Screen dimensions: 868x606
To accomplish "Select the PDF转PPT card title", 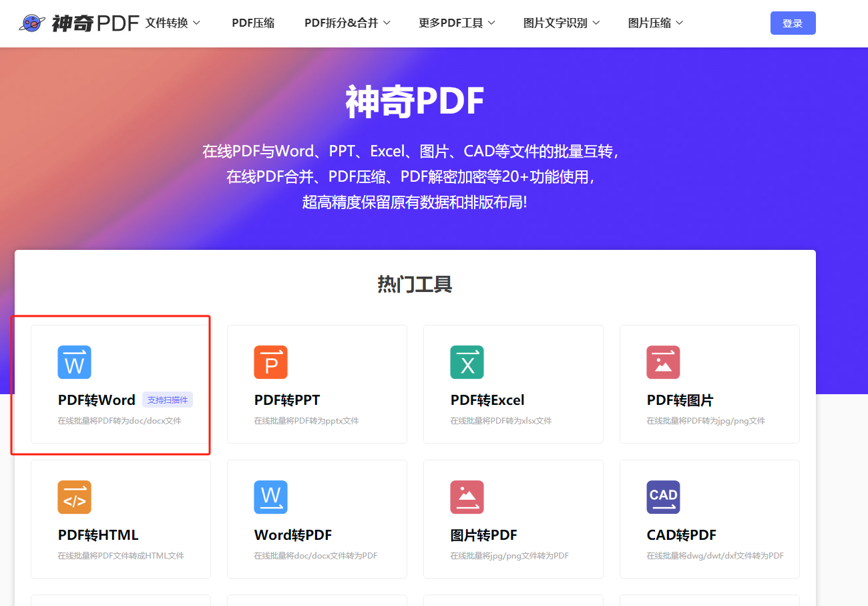I will pyautogui.click(x=287, y=400).
